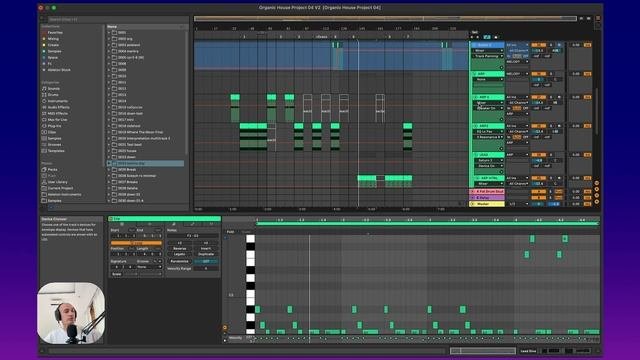
Task: Toggle the A Fat Drum Bud return activator
Action: click(538, 191)
